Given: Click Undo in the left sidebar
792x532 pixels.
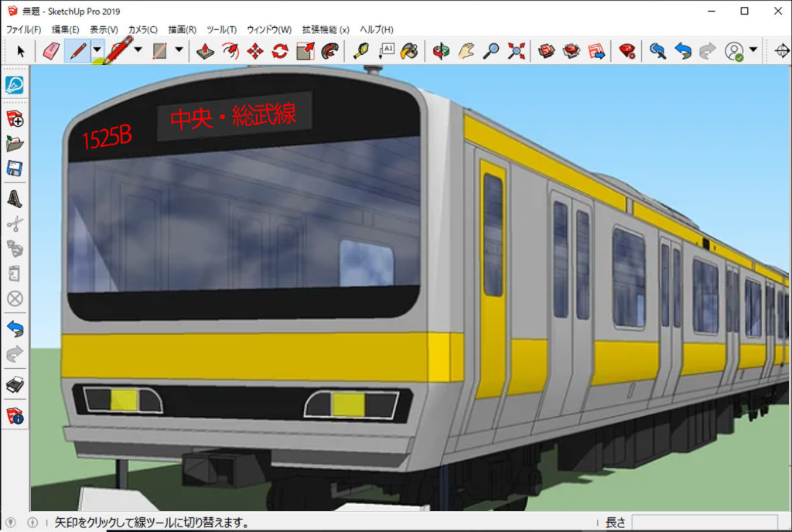Looking at the screenshot, I should (x=15, y=329).
